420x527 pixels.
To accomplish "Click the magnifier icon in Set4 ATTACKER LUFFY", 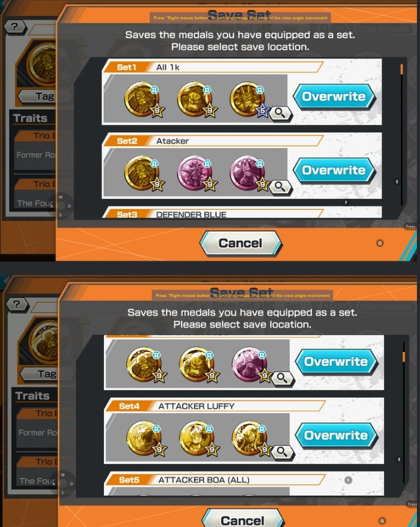I will coord(282,452).
